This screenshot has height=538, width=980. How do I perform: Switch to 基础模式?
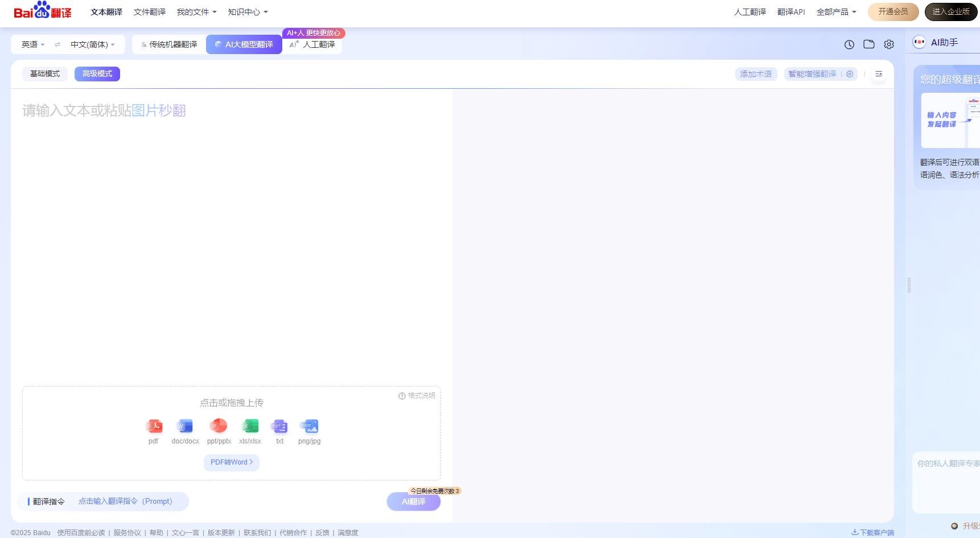[45, 74]
